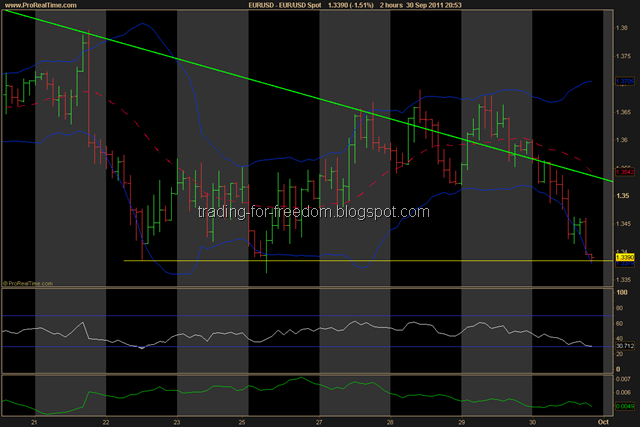640x427 pixels.
Task: Select the 80 level on RSI axis
Action: pos(620,308)
